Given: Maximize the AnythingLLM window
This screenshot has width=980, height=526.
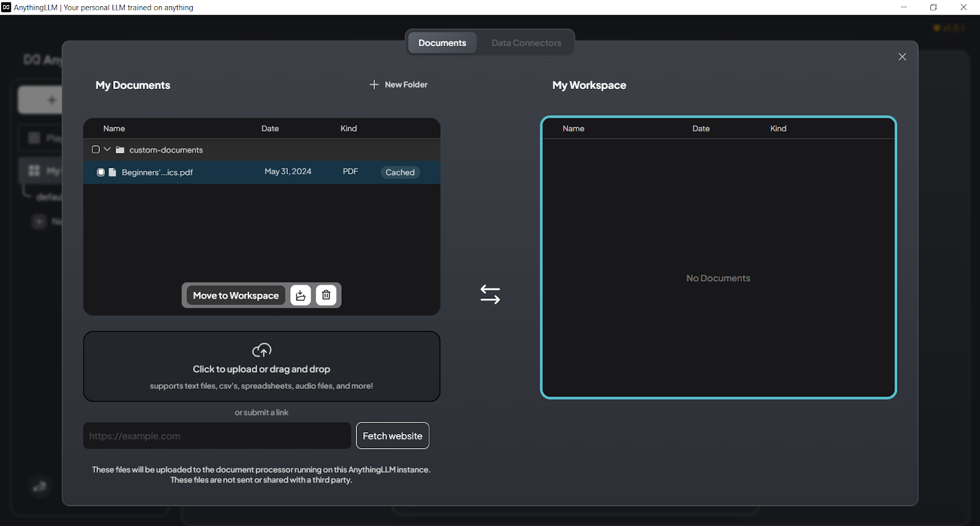Looking at the screenshot, I should pyautogui.click(x=933, y=7).
